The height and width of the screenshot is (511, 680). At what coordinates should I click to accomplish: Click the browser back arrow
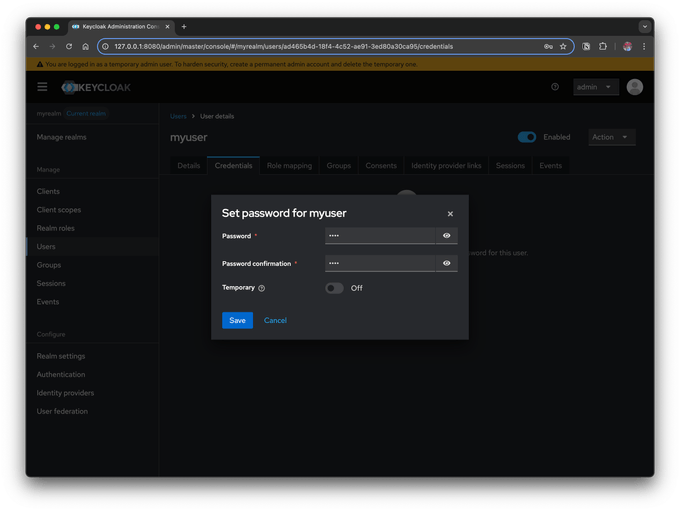click(x=36, y=46)
